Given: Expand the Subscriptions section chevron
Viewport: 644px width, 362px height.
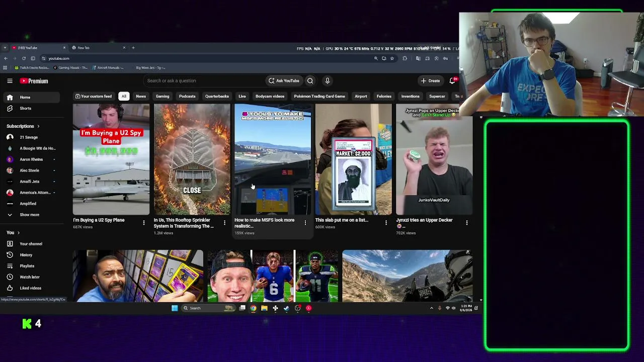Looking at the screenshot, I should (38, 126).
